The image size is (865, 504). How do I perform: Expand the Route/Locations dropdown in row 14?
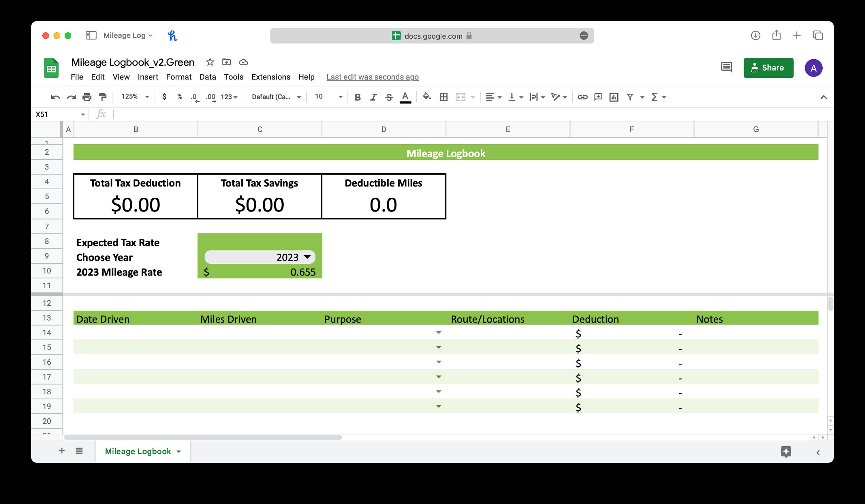[439, 333]
